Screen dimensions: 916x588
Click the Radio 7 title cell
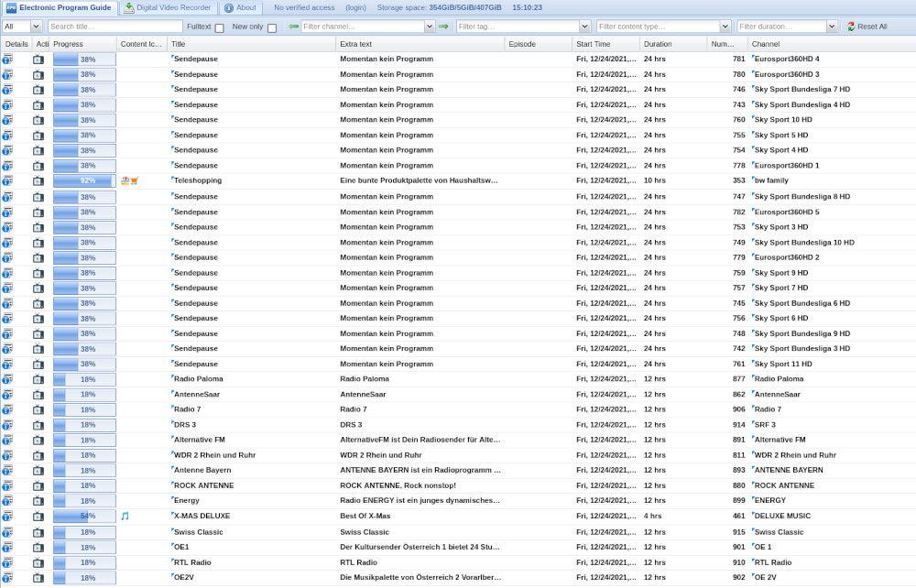pyautogui.click(x=187, y=409)
